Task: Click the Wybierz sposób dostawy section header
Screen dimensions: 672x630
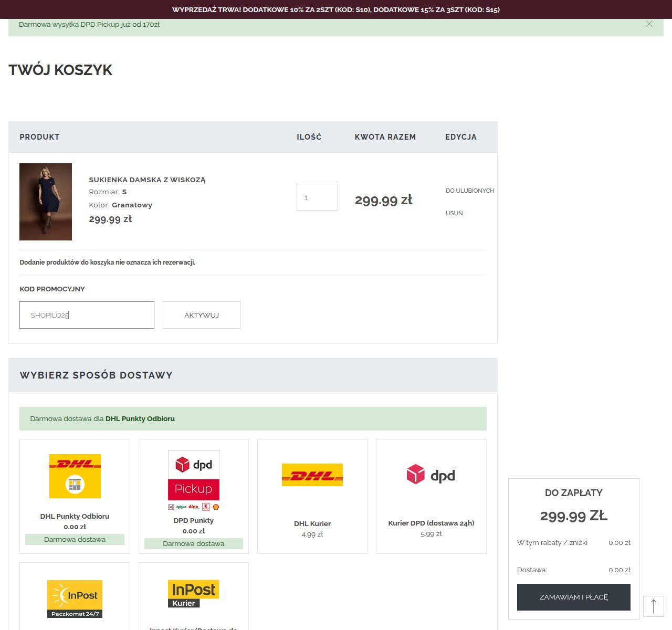Action: [x=253, y=375]
